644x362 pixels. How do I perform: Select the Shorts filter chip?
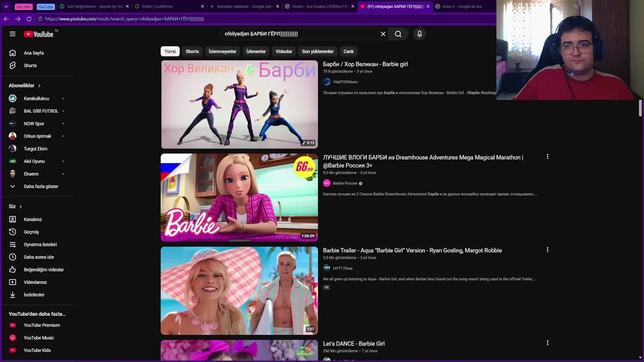click(x=192, y=51)
